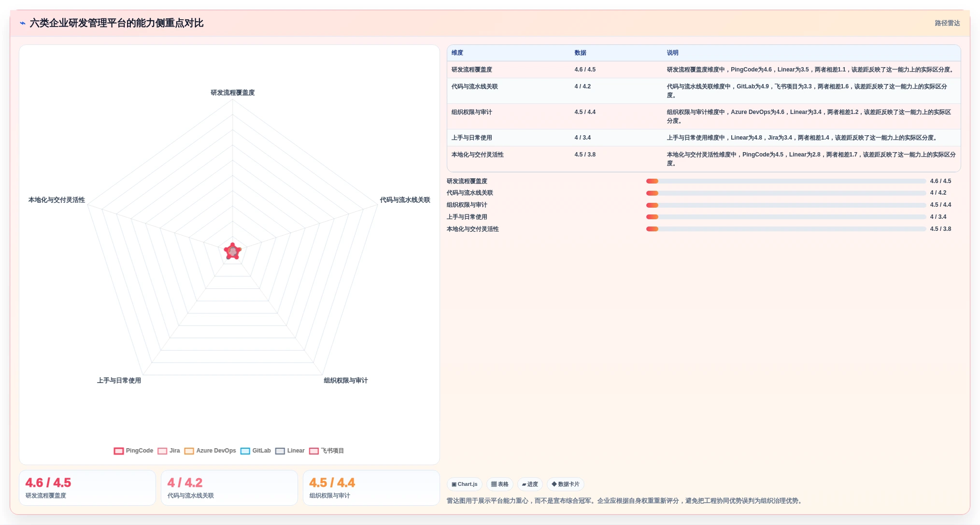Click the 组织权限与审计 progress bar
Screen dimensions: 980x525
[786, 205]
